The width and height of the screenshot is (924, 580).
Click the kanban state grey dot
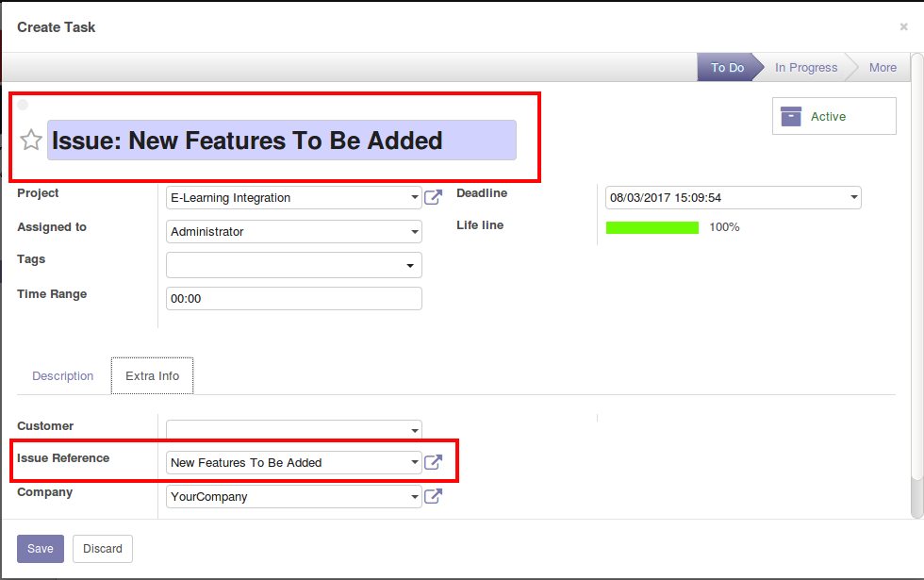pos(23,105)
